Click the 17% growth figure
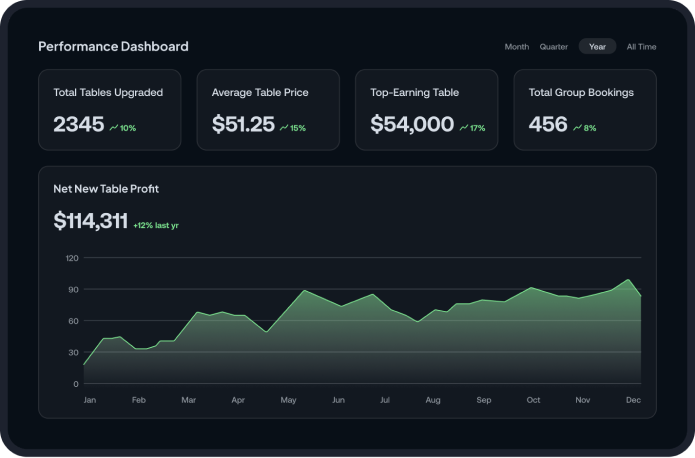 pyautogui.click(x=477, y=128)
